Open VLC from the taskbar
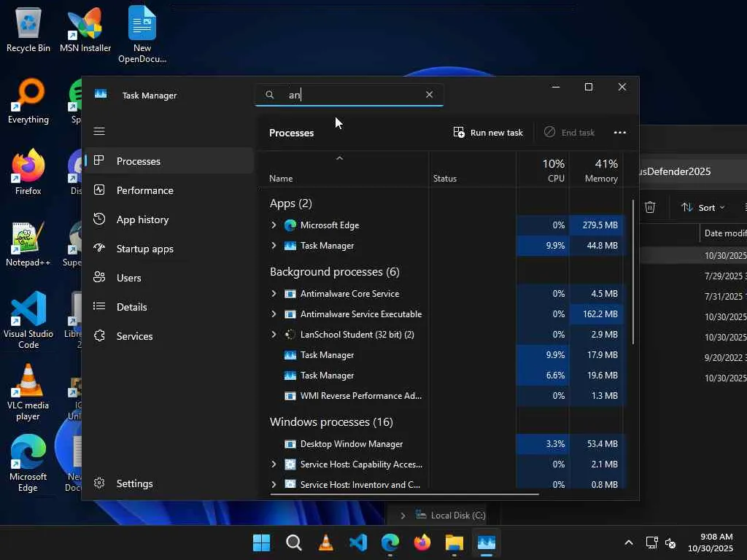Screen dimensions: 747x560 pos(326,542)
